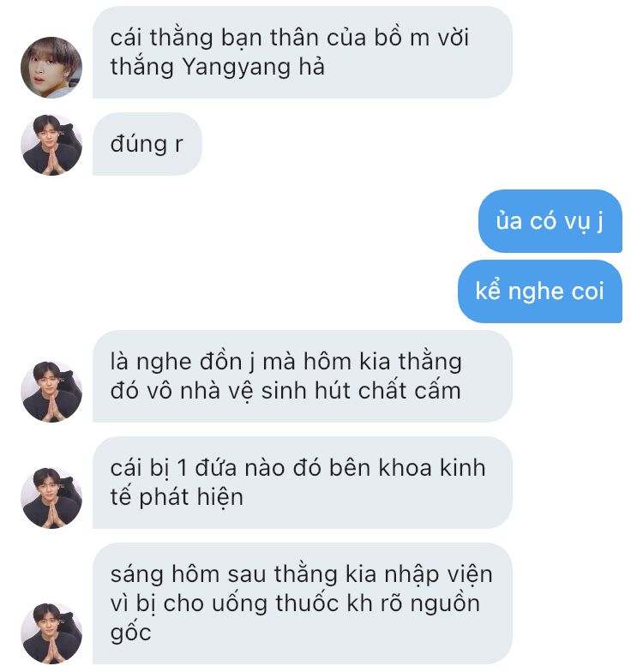643x672 pixels.
Task: Select the "đúng r" reply bubble
Action: pyautogui.click(x=147, y=144)
